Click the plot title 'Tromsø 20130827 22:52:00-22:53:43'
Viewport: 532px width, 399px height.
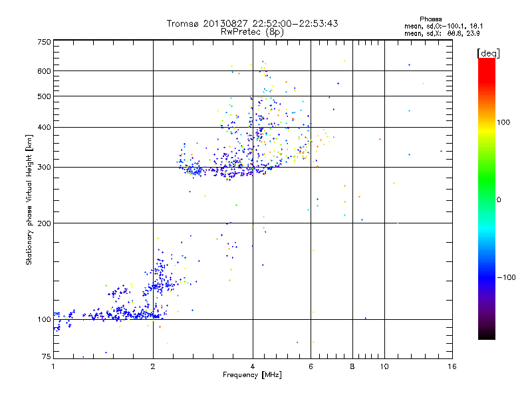click(252, 23)
